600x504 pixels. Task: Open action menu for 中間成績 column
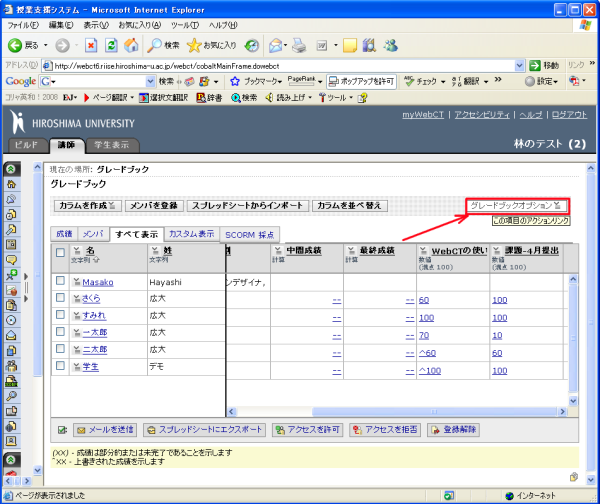(x=278, y=250)
